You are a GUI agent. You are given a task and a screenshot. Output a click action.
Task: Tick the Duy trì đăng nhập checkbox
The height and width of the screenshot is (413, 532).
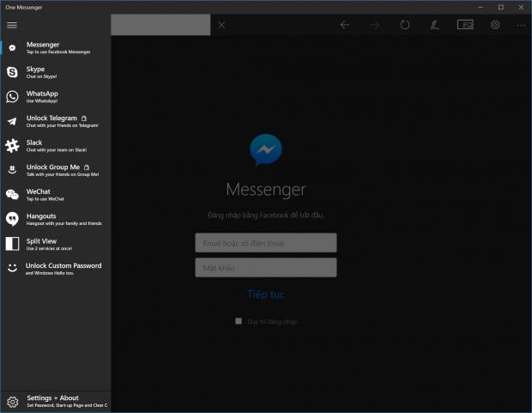pos(239,321)
